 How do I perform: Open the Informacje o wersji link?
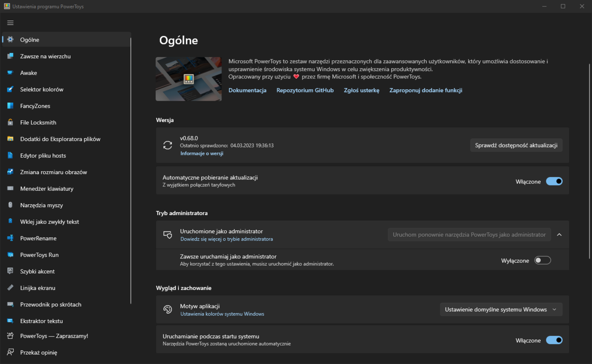(202, 153)
